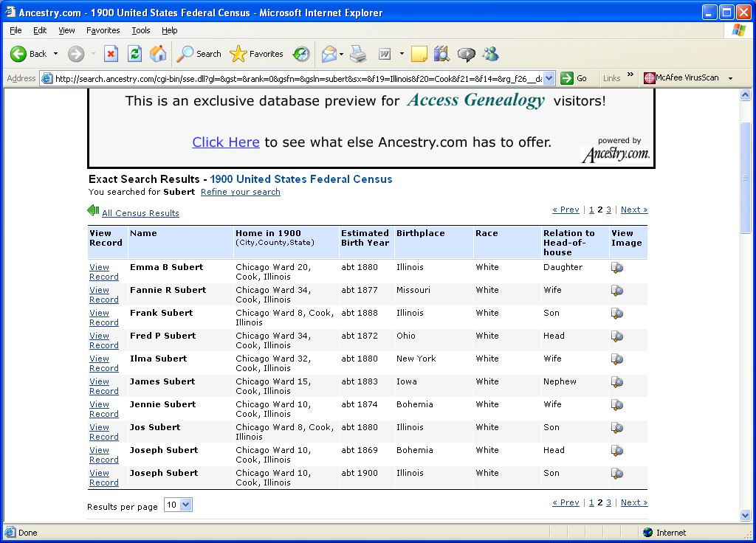This screenshot has width=756, height=543.
Task: Open the Discuss speech bubble icon
Action: 467,54
